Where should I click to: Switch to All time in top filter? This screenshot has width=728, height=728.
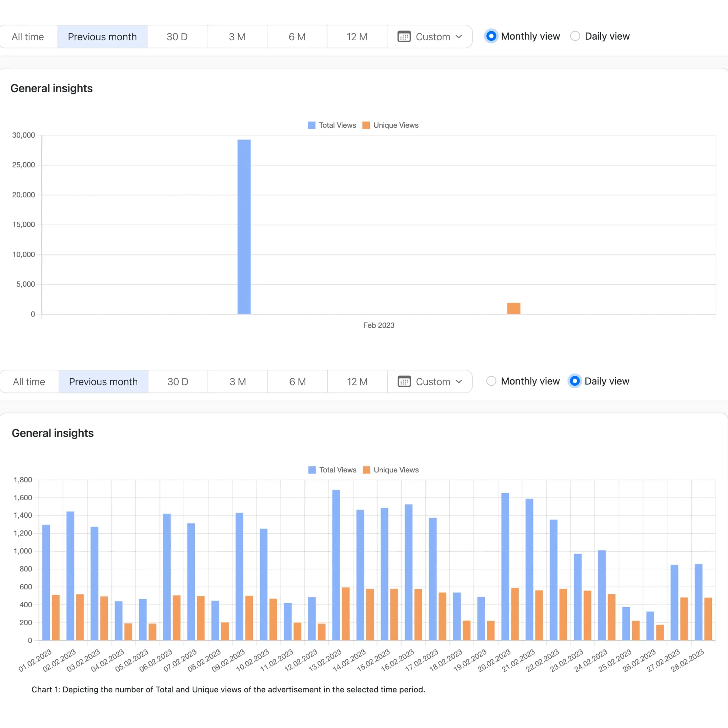pyautogui.click(x=27, y=37)
